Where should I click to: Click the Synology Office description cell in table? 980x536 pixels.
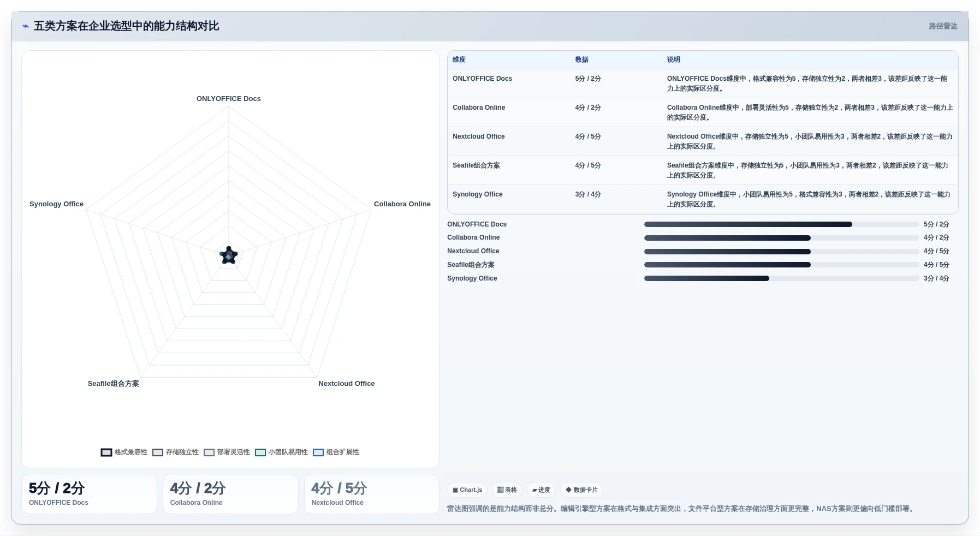[x=810, y=199]
